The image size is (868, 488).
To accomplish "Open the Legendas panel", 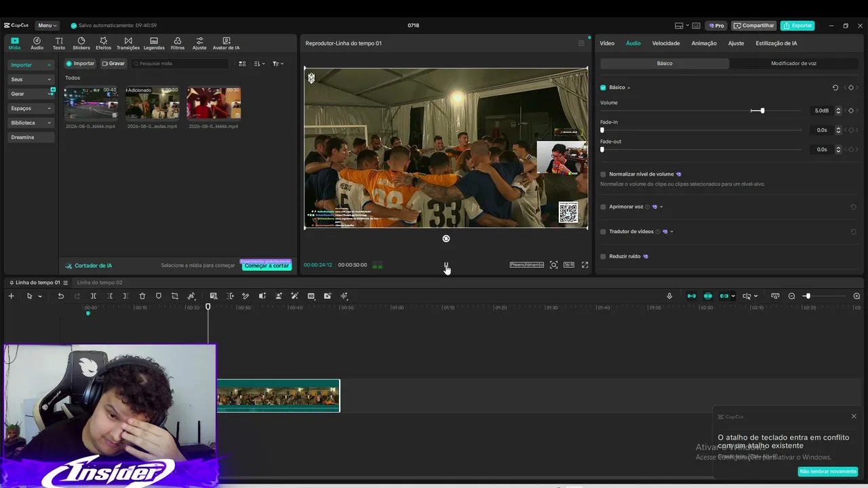I will (154, 43).
